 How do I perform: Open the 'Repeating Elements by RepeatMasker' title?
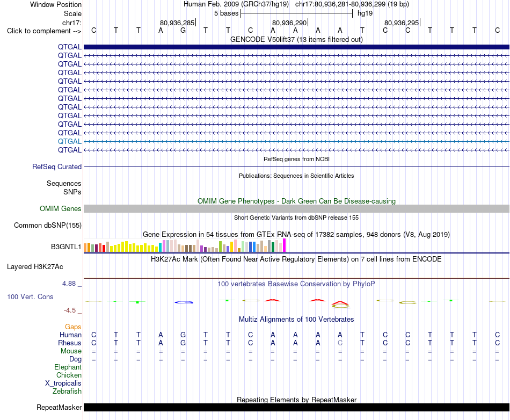click(x=296, y=400)
